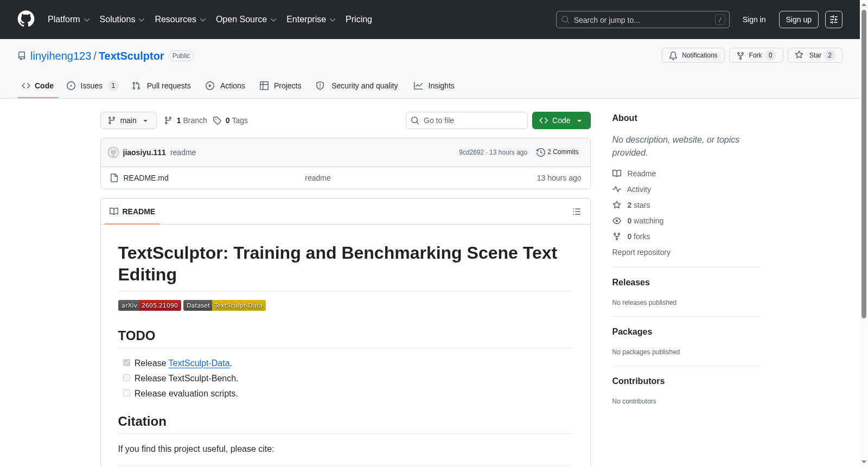Expand the Resources menu
This screenshot has height=467, width=868.
180,20
